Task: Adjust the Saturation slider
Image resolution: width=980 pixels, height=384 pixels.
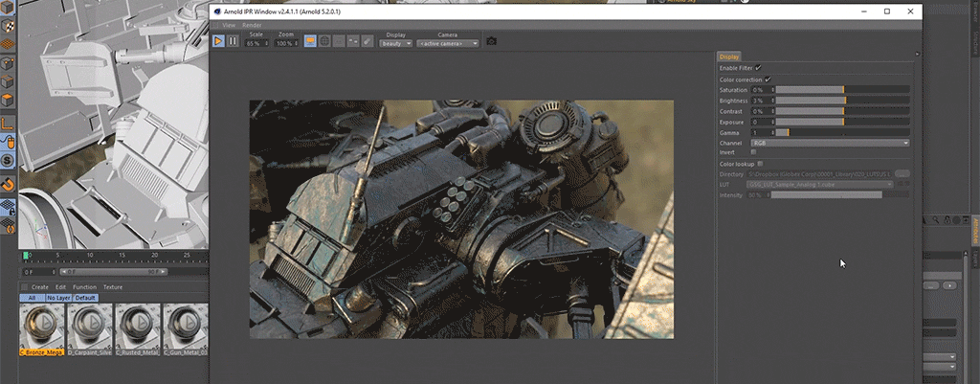Action: click(842, 90)
